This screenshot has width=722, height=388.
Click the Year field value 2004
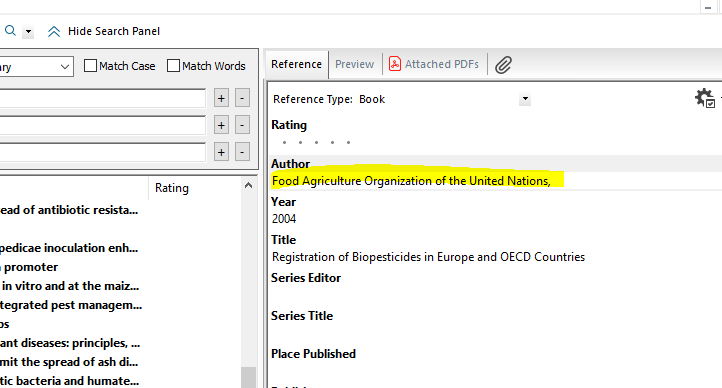284,219
